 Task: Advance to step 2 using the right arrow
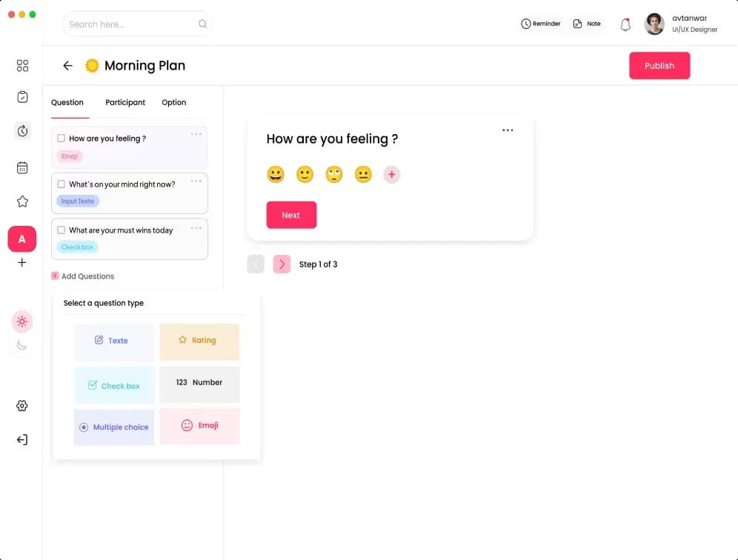(282, 264)
